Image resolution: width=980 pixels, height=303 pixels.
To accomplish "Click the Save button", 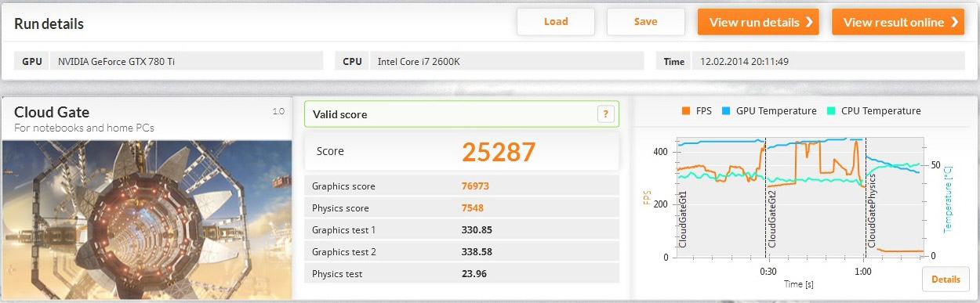I will 646,22.
